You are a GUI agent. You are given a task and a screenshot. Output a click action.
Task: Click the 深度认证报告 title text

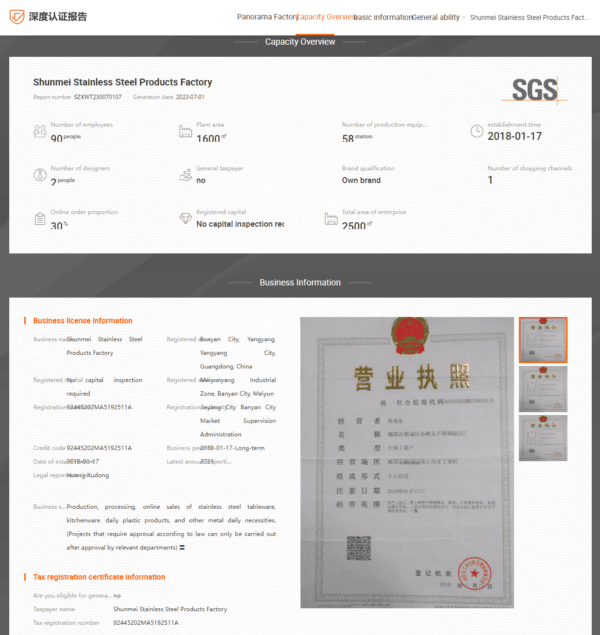(57, 17)
